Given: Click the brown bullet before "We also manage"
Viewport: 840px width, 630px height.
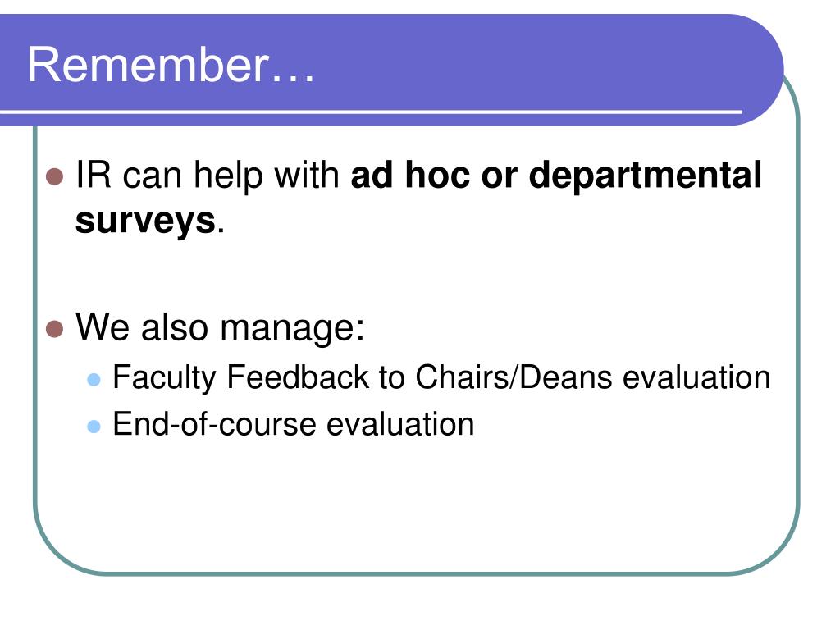Looking at the screenshot, I should (55, 328).
